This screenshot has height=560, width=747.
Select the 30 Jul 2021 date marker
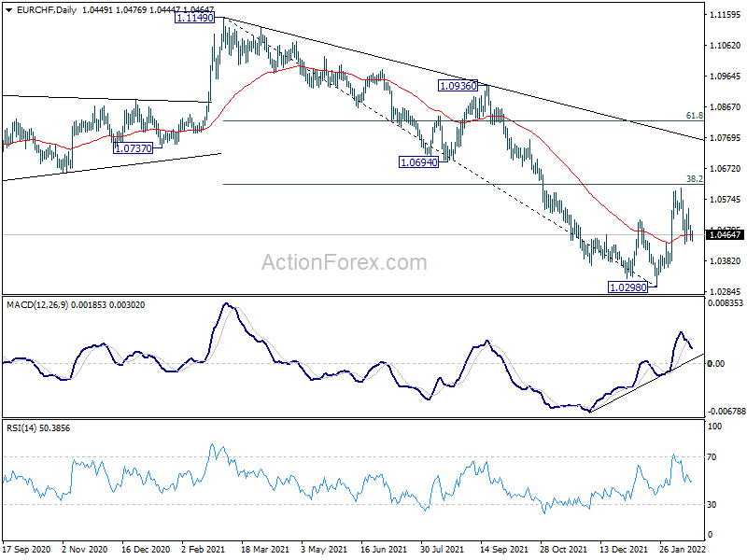click(x=442, y=549)
